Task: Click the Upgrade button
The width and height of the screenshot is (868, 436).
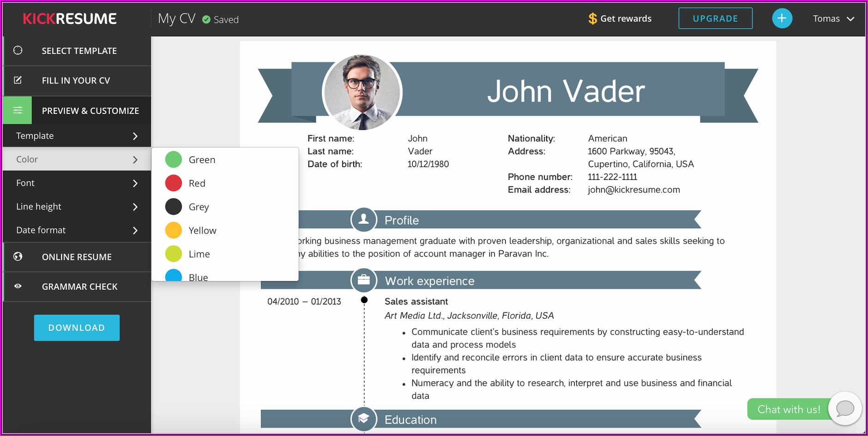Action: coord(715,18)
